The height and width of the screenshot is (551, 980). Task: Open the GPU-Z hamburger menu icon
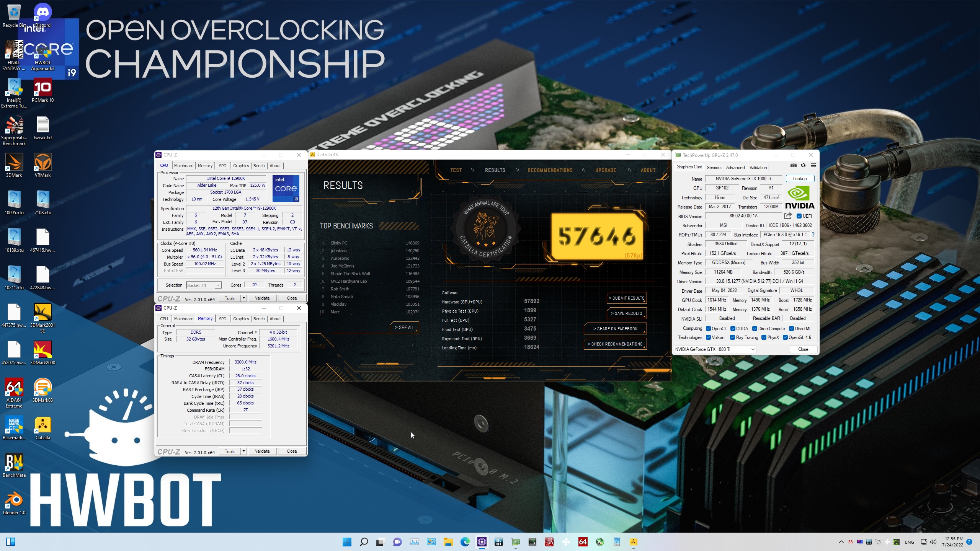pos(813,165)
